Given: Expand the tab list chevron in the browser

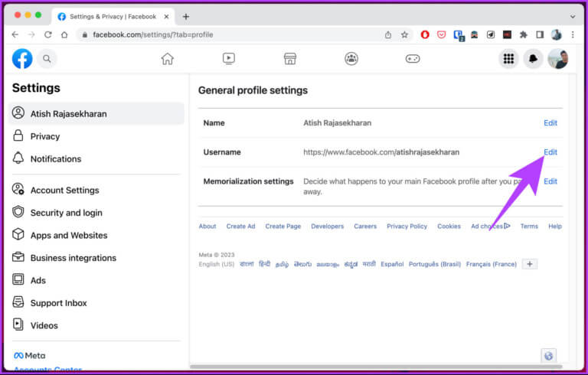Looking at the screenshot, I should point(572,17).
